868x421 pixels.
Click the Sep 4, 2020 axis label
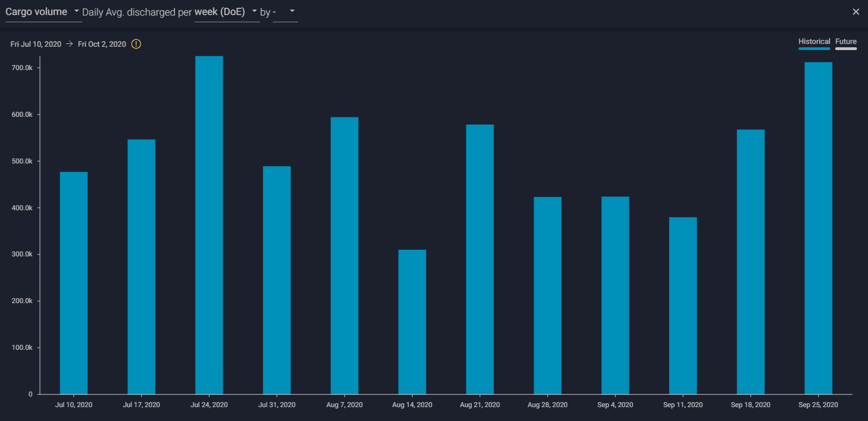coord(615,405)
